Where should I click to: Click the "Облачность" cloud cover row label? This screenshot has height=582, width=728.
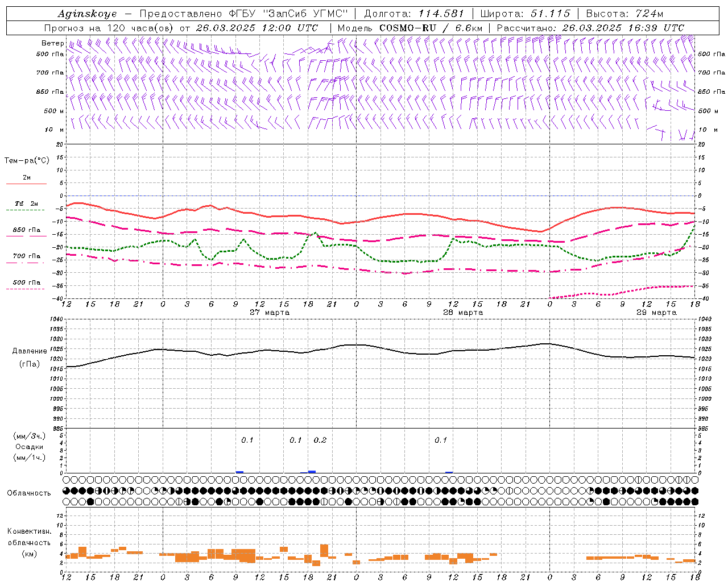tap(28, 493)
